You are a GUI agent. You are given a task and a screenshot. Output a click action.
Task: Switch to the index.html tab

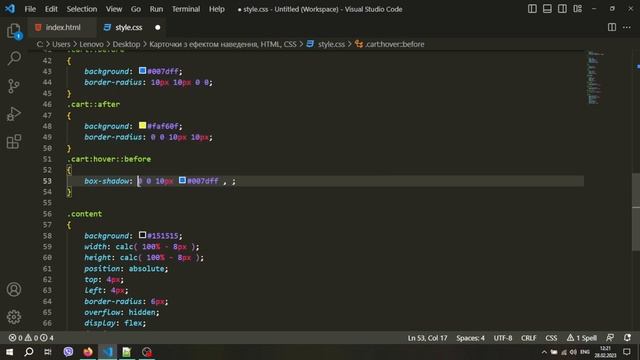(x=62, y=27)
